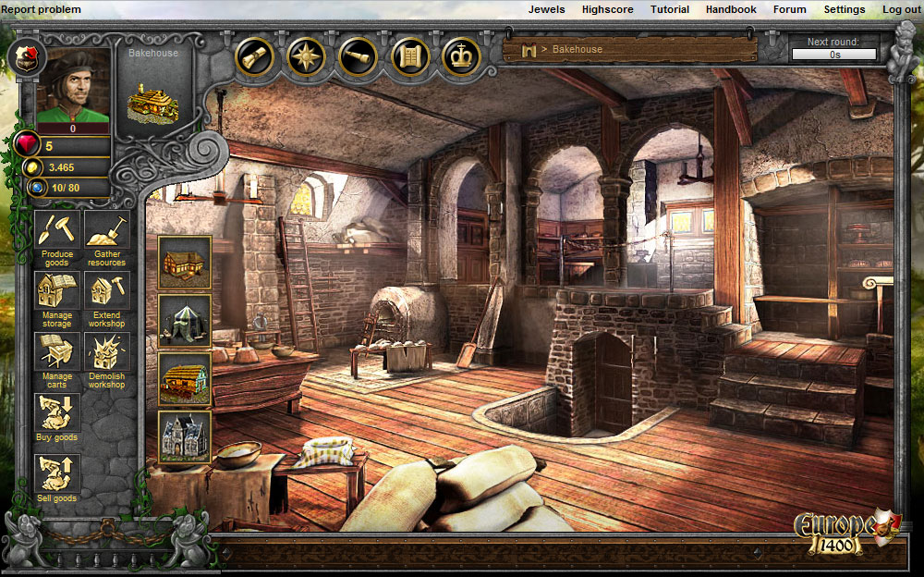Click the shield emblem above portrait

tap(27, 57)
